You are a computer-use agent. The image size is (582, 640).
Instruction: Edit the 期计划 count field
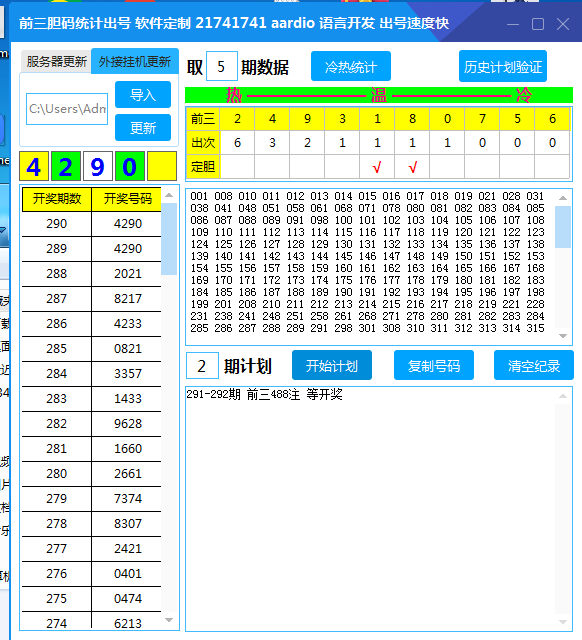(202, 366)
